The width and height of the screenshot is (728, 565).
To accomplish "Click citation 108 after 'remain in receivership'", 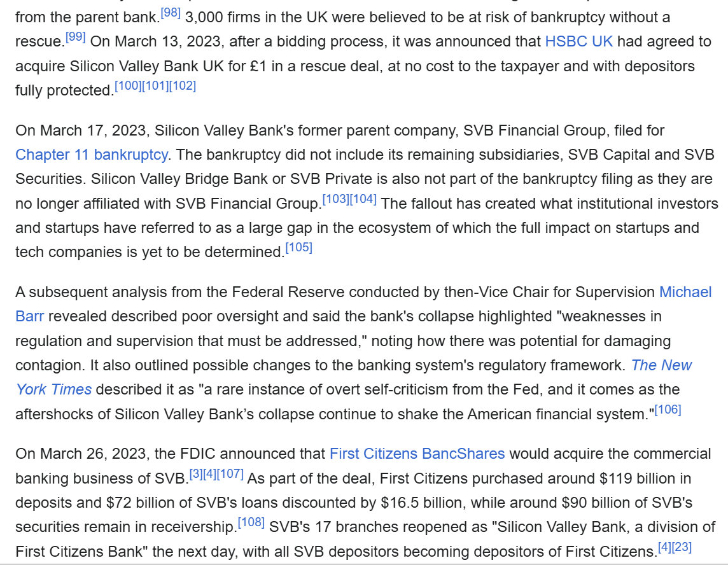I will (x=251, y=522).
